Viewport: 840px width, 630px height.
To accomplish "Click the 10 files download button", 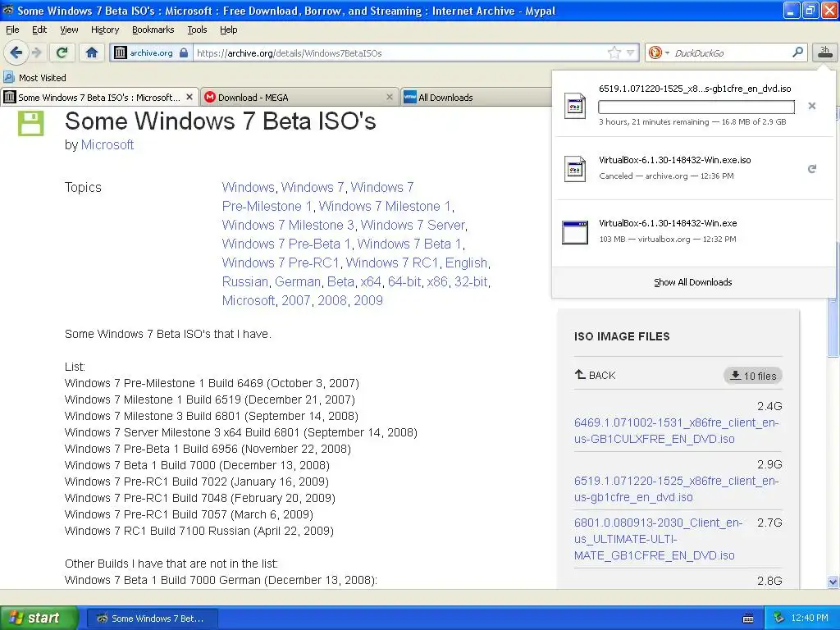I will pos(753,376).
